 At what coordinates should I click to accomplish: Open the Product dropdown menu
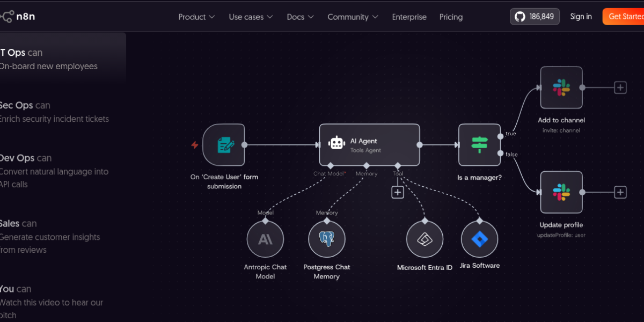[x=196, y=17]
